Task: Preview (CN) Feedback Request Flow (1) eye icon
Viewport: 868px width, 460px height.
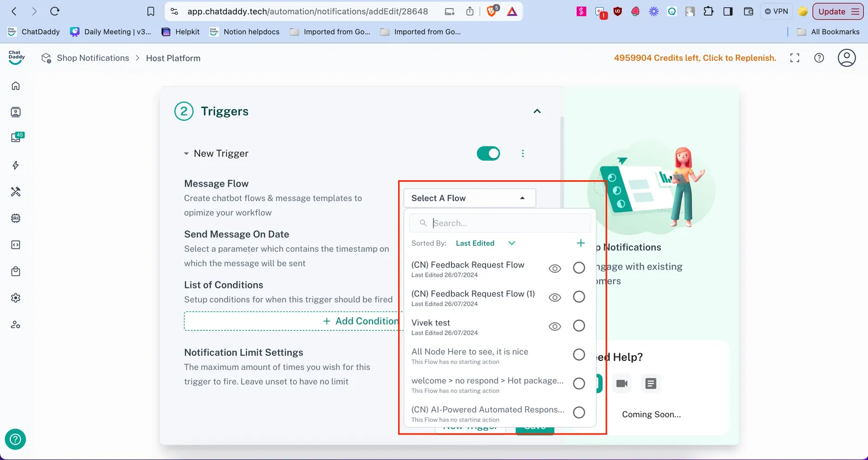Action: coord(554,297)
